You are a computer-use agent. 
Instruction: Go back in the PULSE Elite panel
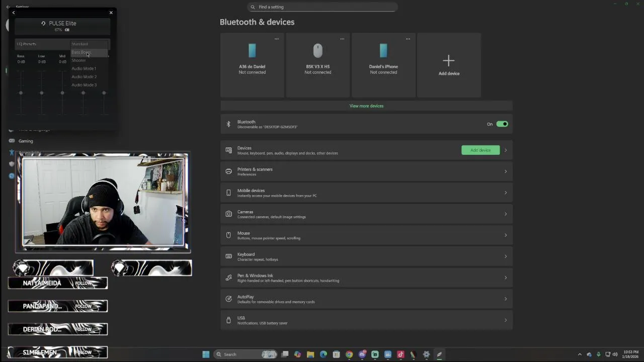14,13
